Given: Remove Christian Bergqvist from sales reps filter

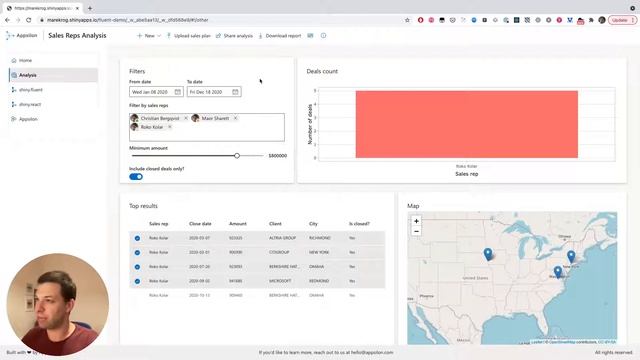Looking at the screenshot, I should pyautogui.click(x=186, y=118).
